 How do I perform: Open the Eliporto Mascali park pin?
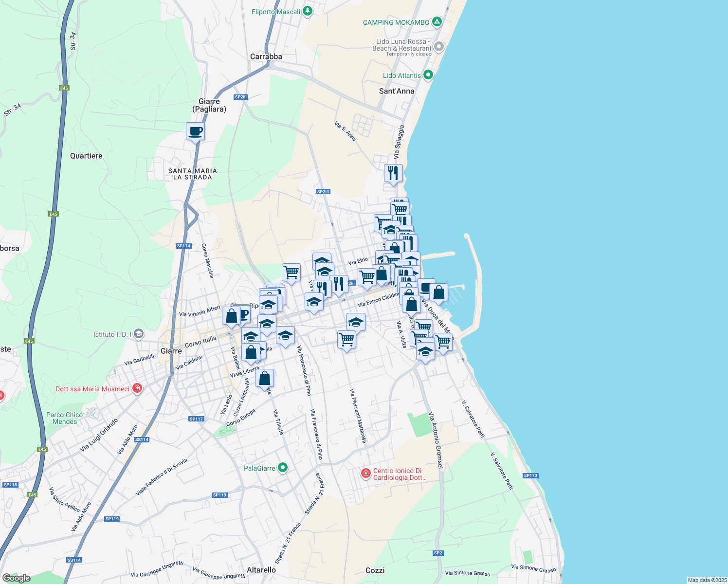pyautogui.click(x=308, y=11)
